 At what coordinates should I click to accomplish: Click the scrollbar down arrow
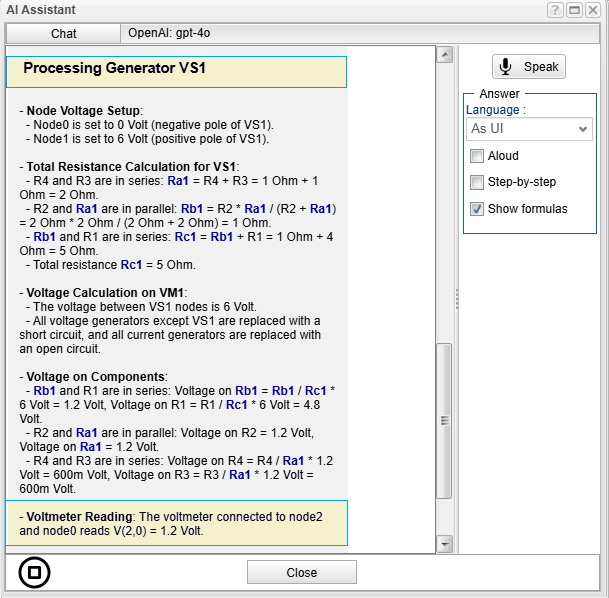[x=445, y=544]
